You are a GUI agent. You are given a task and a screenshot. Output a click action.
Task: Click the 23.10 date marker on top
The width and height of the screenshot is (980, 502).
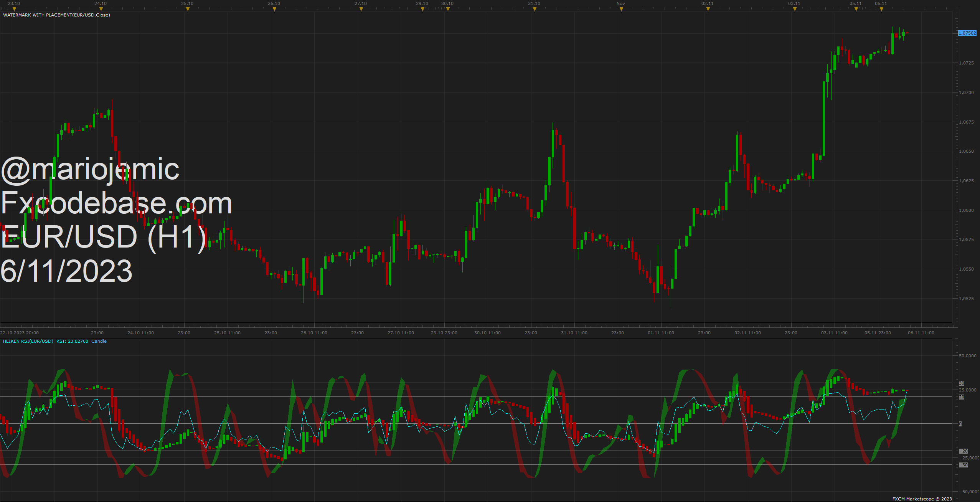(x=14, y=3)
